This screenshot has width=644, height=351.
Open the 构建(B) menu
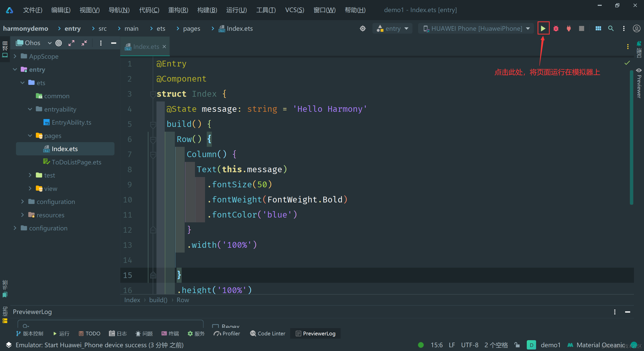(207, 10)
